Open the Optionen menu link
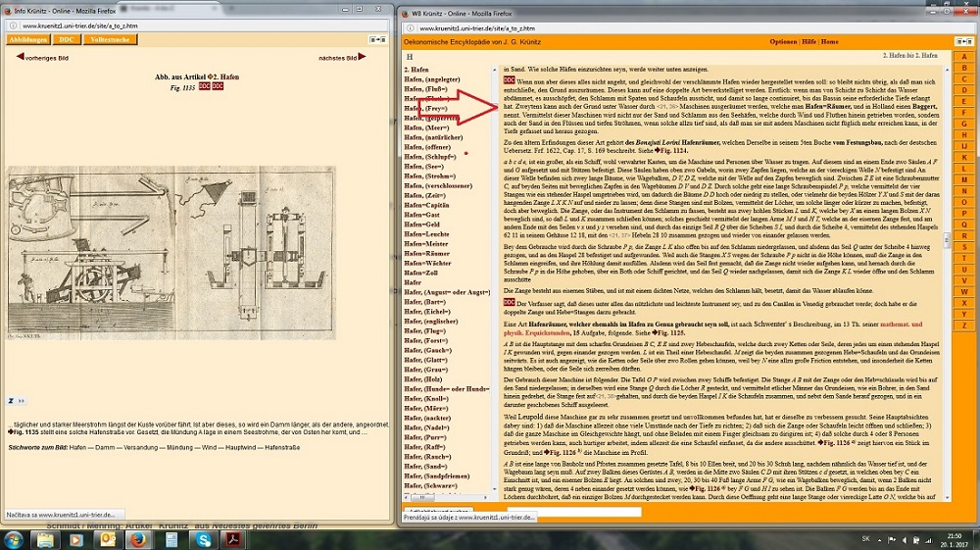This screenshot has height=550, width=980. [783, 42]
